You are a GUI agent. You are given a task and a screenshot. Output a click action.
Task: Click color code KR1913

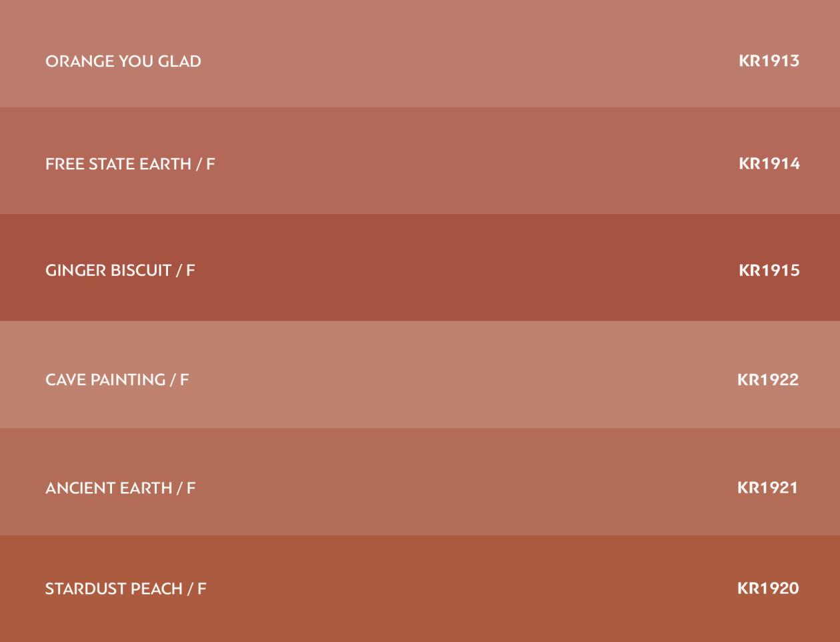769,61
